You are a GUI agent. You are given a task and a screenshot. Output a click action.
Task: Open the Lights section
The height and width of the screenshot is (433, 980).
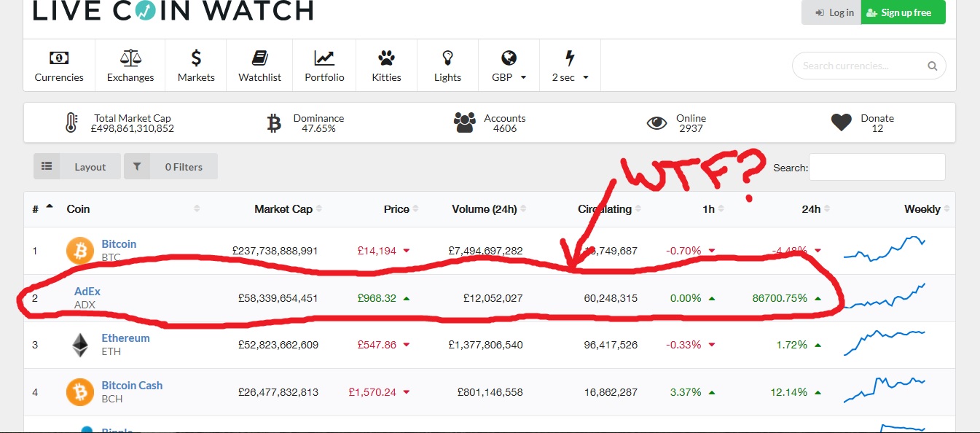447,66
